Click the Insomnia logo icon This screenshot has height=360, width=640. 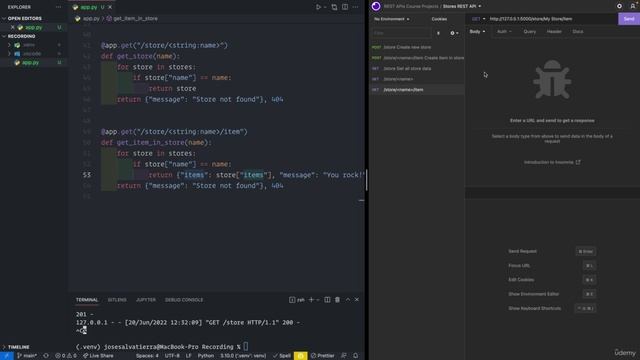pyautogui.click(x=376, y=6)
